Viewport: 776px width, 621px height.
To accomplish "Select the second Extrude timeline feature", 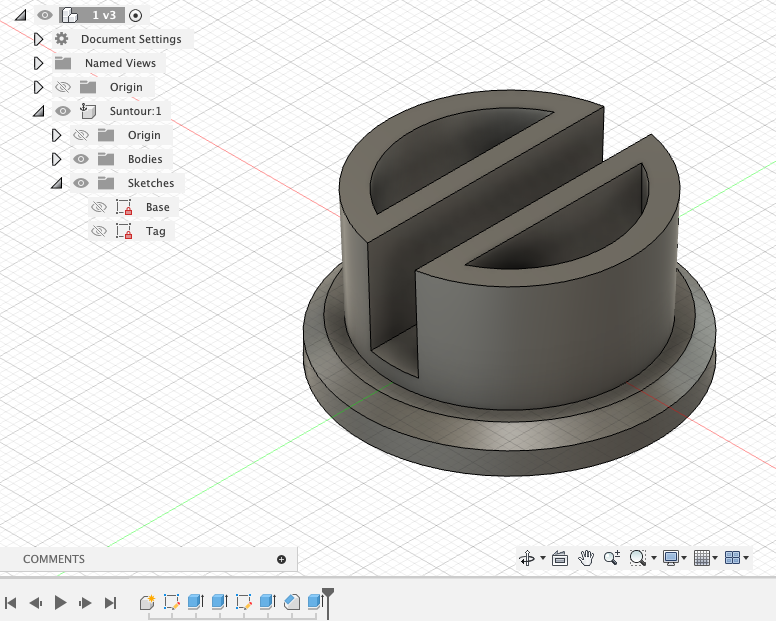I will (219, 602).
